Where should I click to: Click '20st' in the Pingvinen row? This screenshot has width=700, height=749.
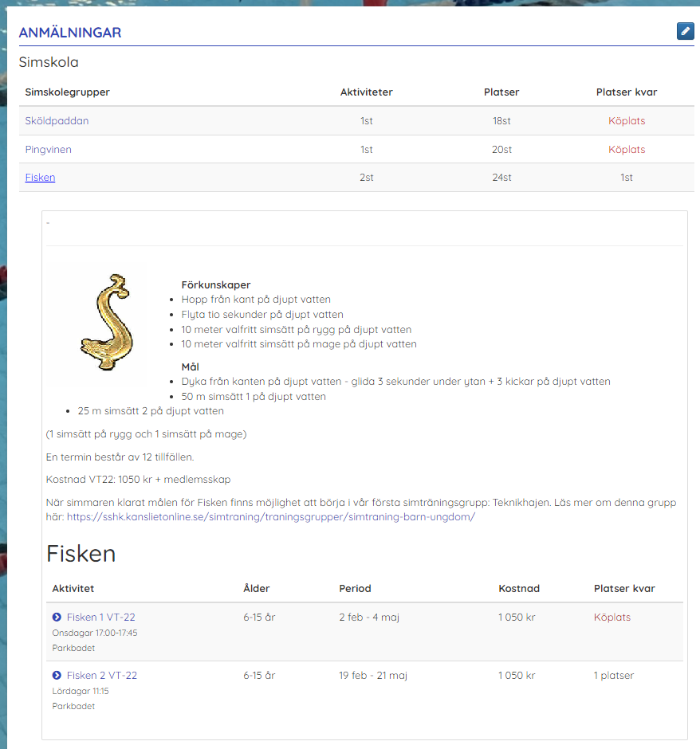point(501,150)
